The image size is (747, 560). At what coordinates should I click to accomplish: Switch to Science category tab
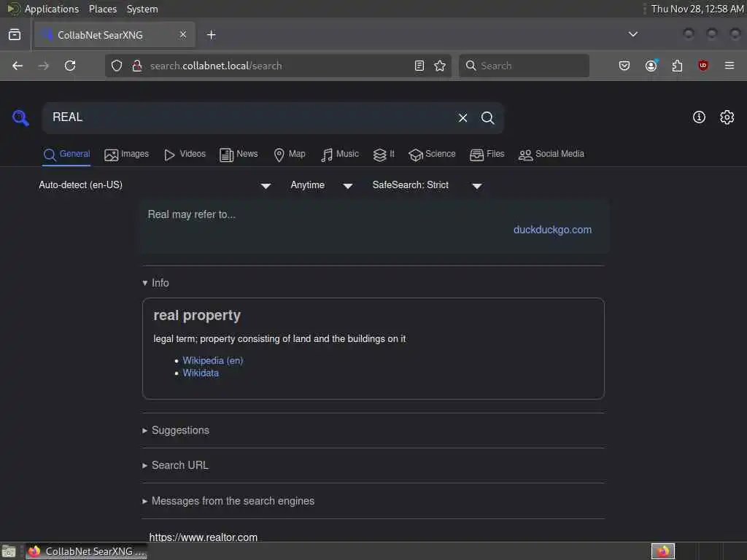[432, 155]
